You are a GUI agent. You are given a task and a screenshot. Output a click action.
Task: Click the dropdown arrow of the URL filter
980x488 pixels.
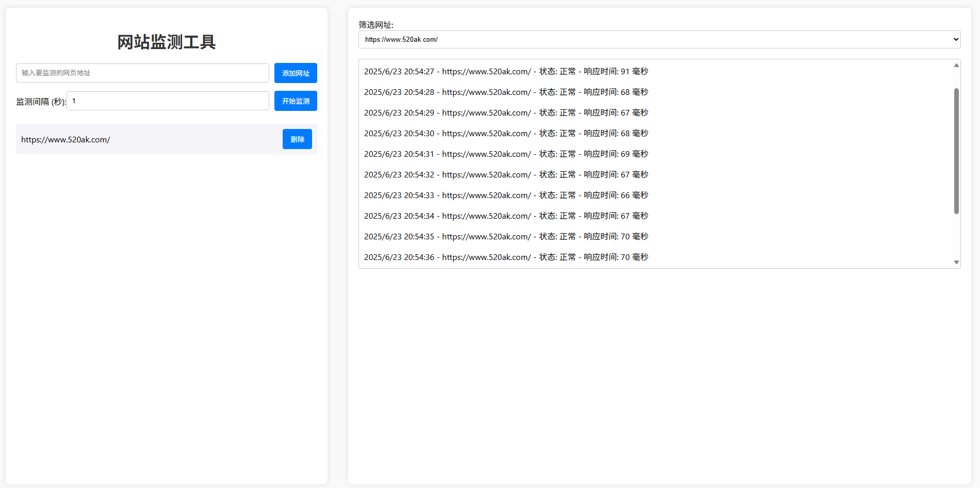[955, 40]
